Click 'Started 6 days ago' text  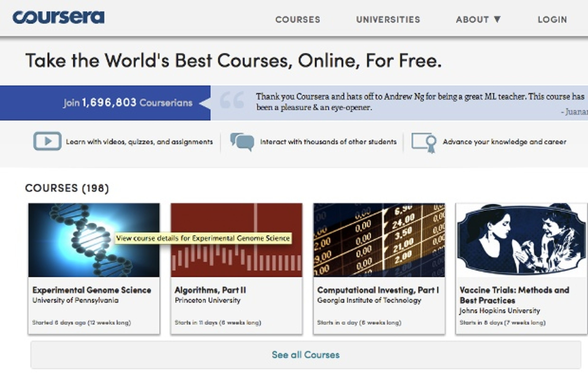coord(81,322)
